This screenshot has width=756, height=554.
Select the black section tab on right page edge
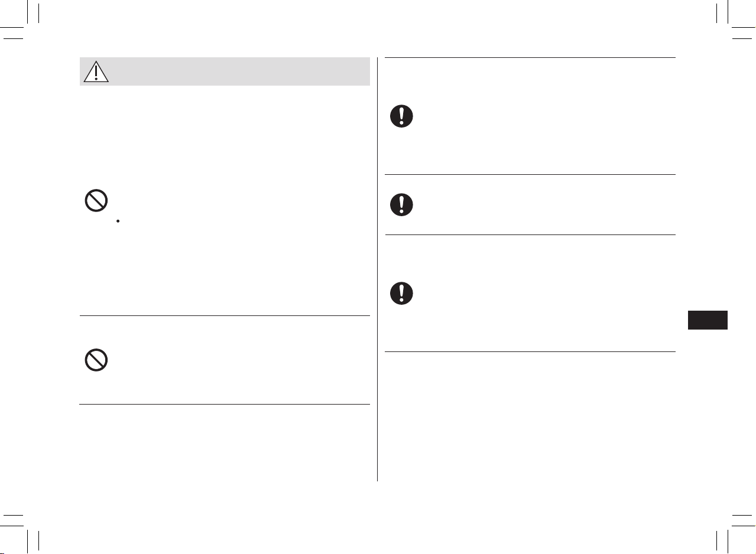pyautogui.click(x=708, y=320)
